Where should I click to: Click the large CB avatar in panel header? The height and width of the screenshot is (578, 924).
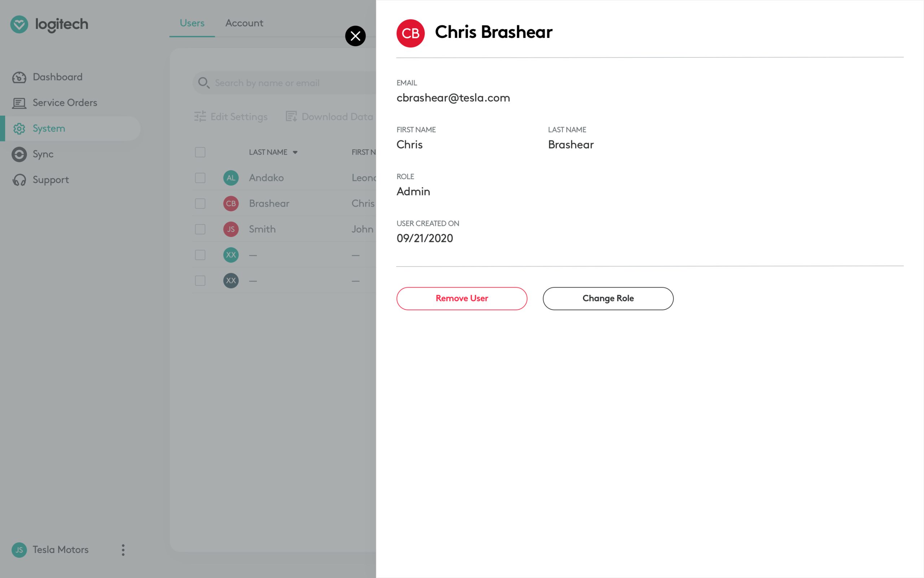pos(410,33)
